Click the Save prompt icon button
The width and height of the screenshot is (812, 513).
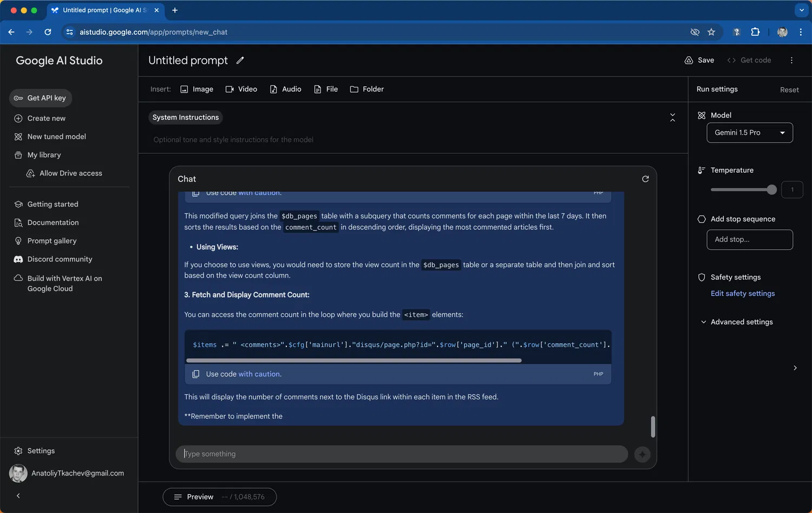point(699,60)
